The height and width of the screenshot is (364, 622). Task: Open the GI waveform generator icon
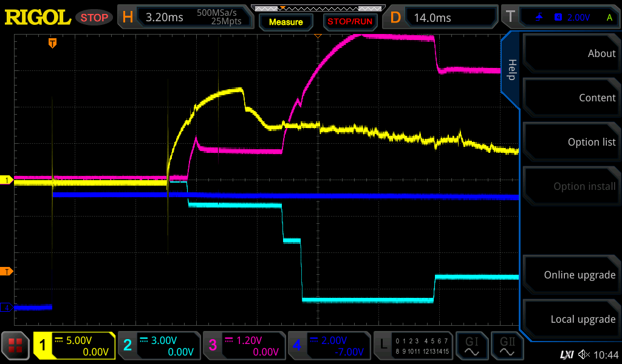pos(471,346)
